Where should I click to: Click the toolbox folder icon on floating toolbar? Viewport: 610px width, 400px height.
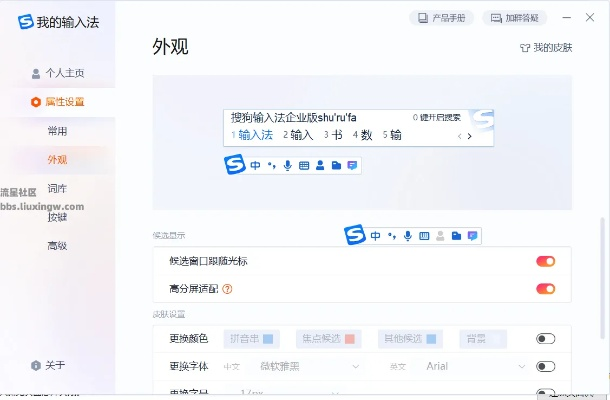(456, 236)
